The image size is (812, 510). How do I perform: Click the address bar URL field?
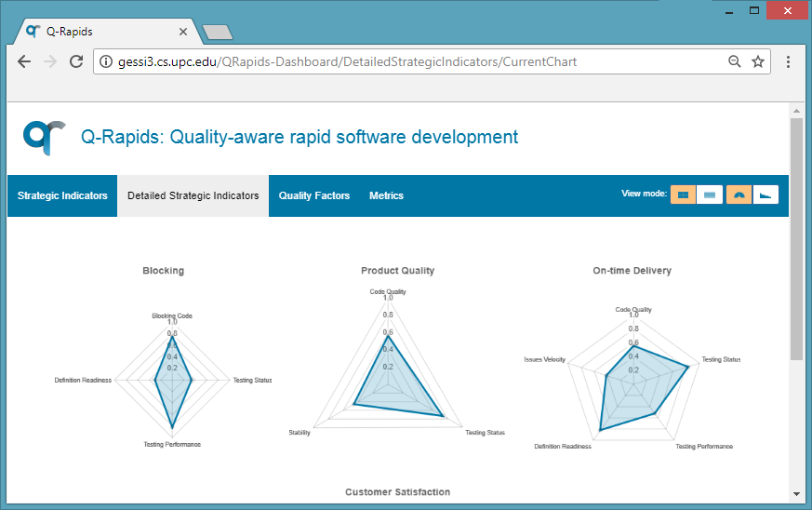pos(409,61)
